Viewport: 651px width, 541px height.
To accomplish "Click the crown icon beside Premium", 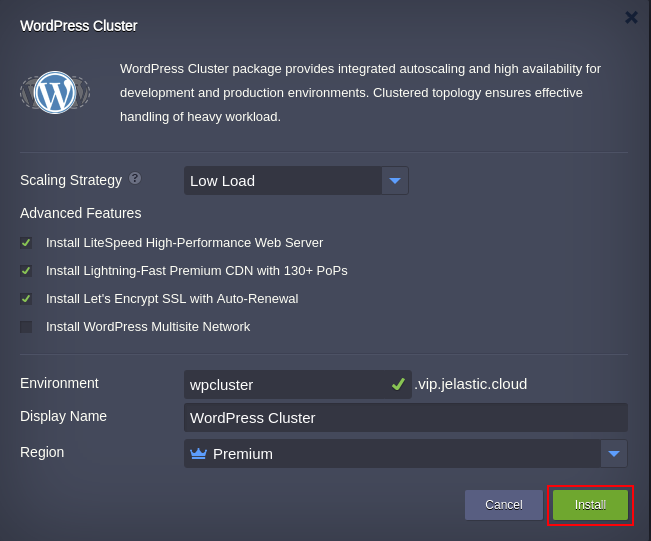I will [x=198, y=453].
